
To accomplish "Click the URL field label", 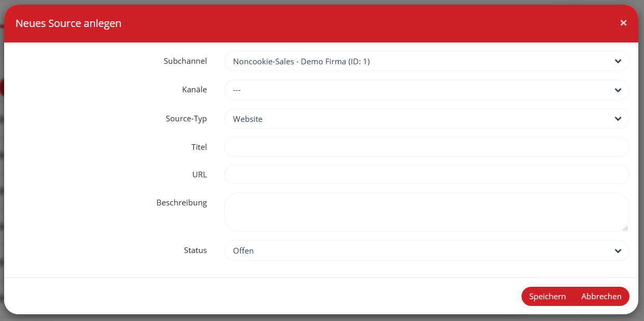I will click(199, 175).
